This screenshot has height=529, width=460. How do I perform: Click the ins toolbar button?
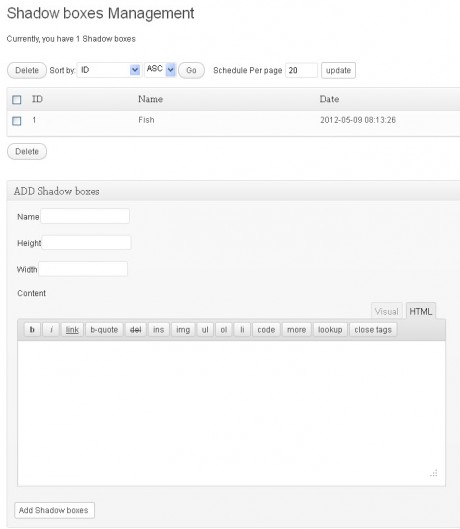click(158, 329)
